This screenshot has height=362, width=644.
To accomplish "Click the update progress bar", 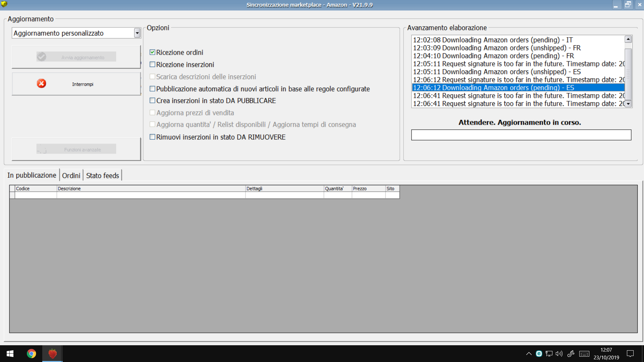I will tap(521, 135).
